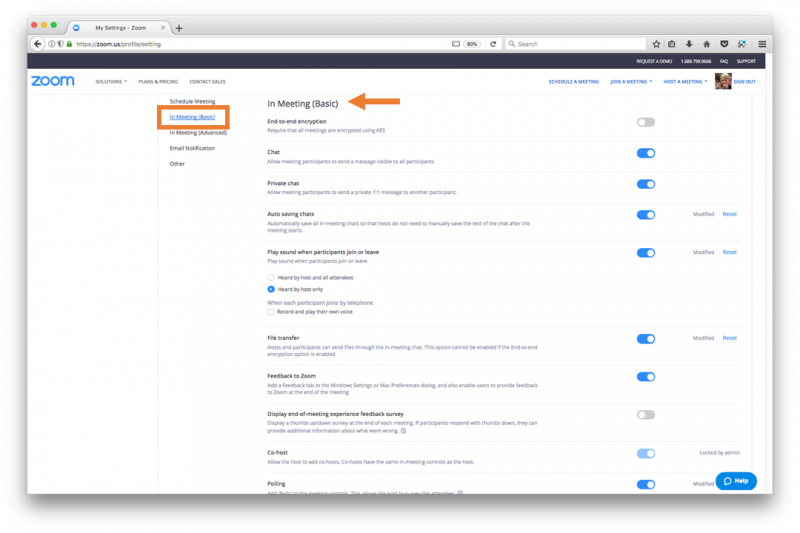Turn off File transfer toggle
Viewport: 800px width, 533px height.
point(645,339)
